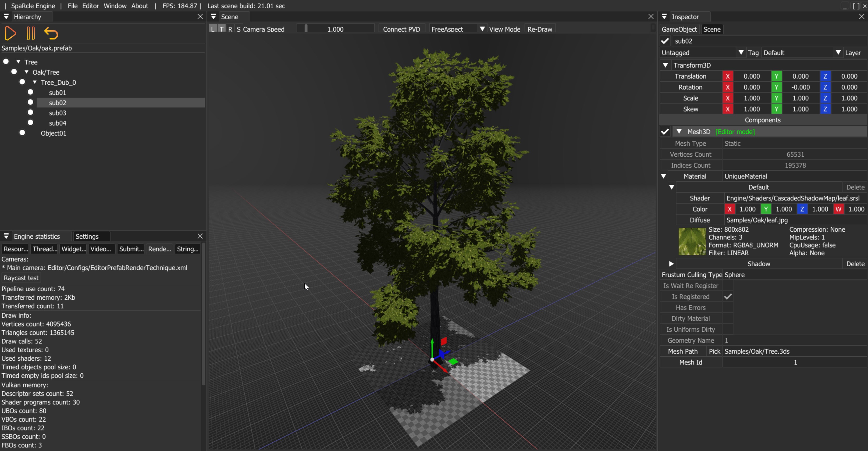Open the Hierarchy panel menu icon
Screen dimensions: 868x451
[6, 16]
